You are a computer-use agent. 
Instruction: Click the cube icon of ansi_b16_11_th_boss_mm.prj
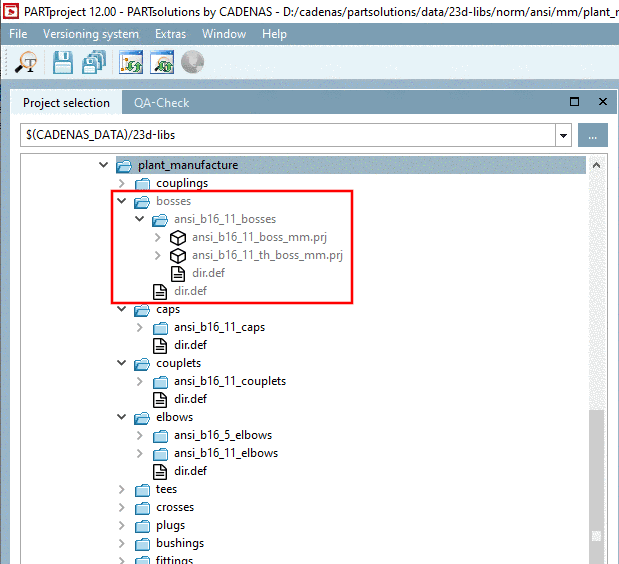178,256
